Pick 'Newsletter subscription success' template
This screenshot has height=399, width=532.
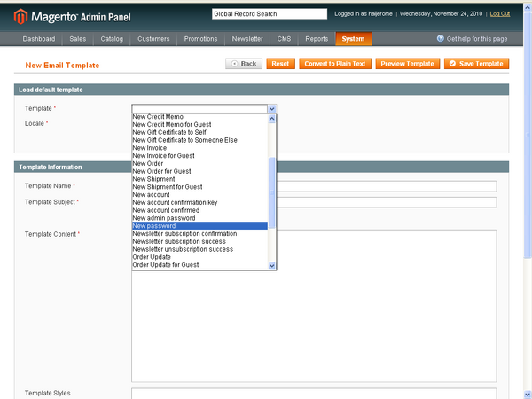coord(179,242)
